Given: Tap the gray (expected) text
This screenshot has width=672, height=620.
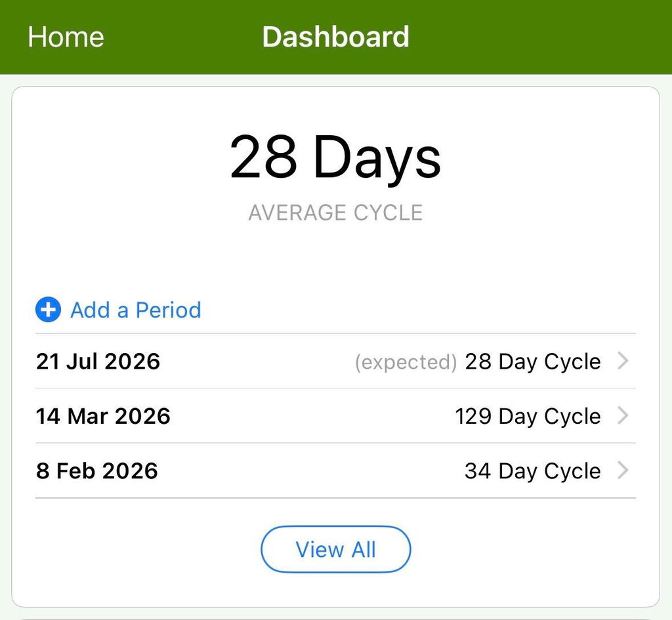Looking at the screenshot, I should [406, 363].
